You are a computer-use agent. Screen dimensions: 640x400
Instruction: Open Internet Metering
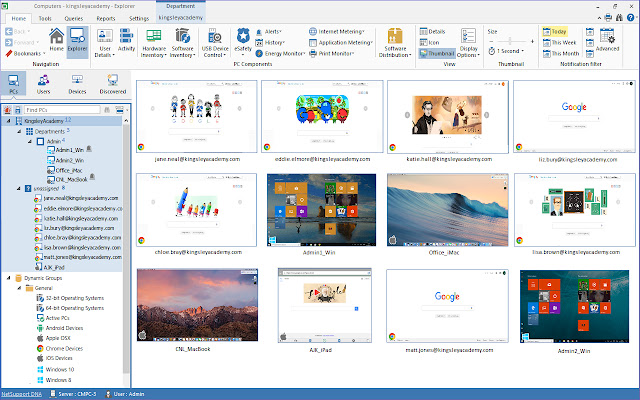click(337, 31)
